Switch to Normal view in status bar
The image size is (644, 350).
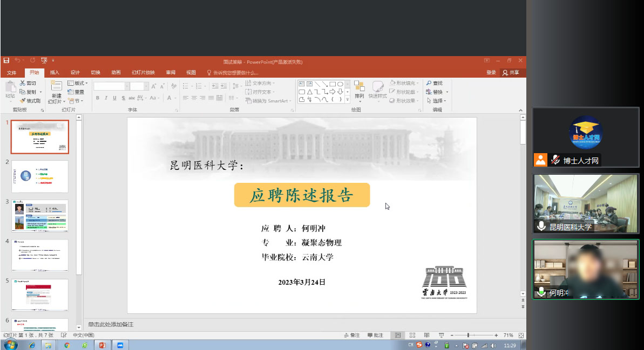[x=397, y=335]
